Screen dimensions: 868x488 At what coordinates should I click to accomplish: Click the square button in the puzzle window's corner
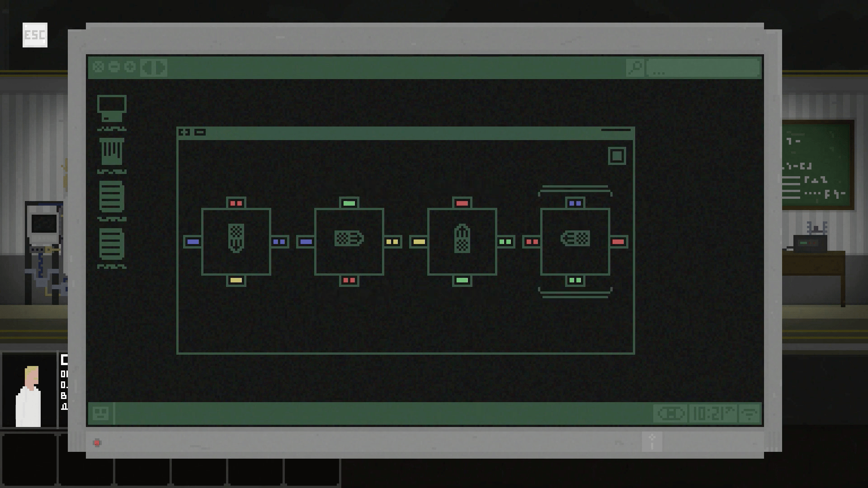click(x=617, y=156)
